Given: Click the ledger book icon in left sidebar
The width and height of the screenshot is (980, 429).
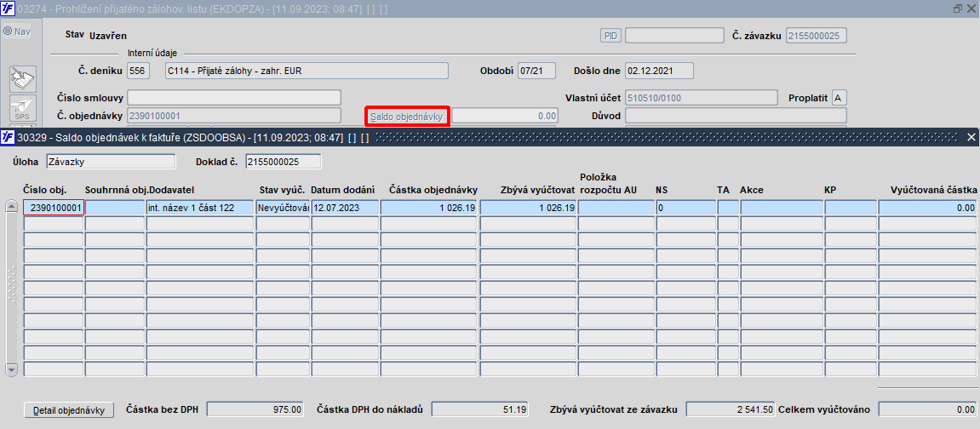Looking at the screenshot, I should click(x=22, y=78).
